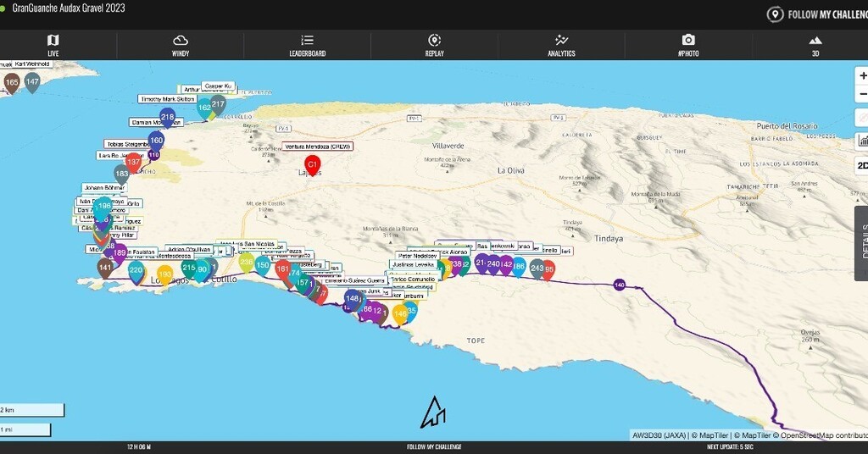Screen dimensions: 868x454
Task: Select rider marker 220
Action: pos(136,271)
